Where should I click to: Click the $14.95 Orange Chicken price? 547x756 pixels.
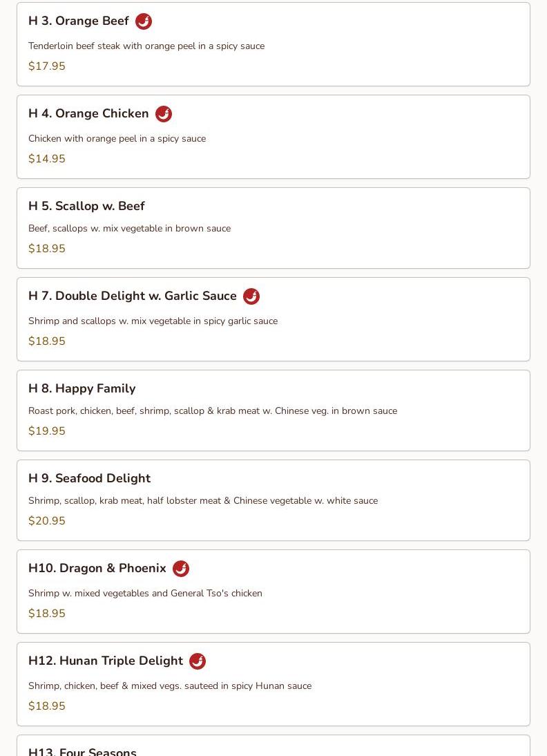pos(47,159)
